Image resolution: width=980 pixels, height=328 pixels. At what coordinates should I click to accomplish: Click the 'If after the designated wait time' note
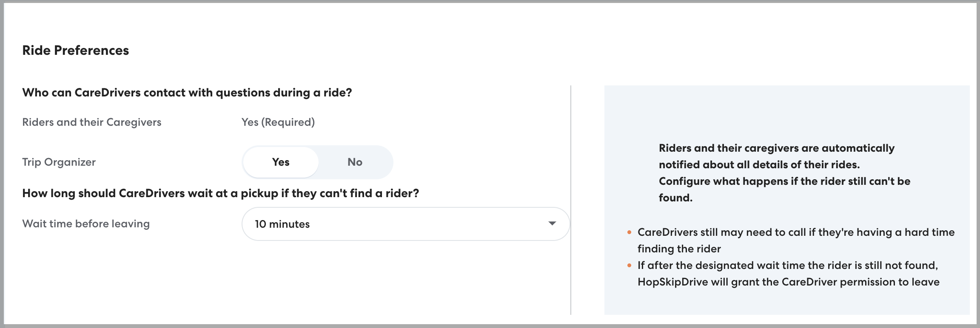pyautogui.click(x=787, y=266)
